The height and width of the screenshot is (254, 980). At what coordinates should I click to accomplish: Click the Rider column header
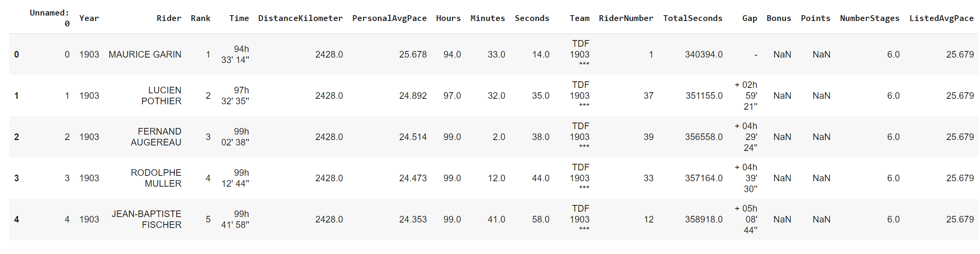(x=169, y=18)
